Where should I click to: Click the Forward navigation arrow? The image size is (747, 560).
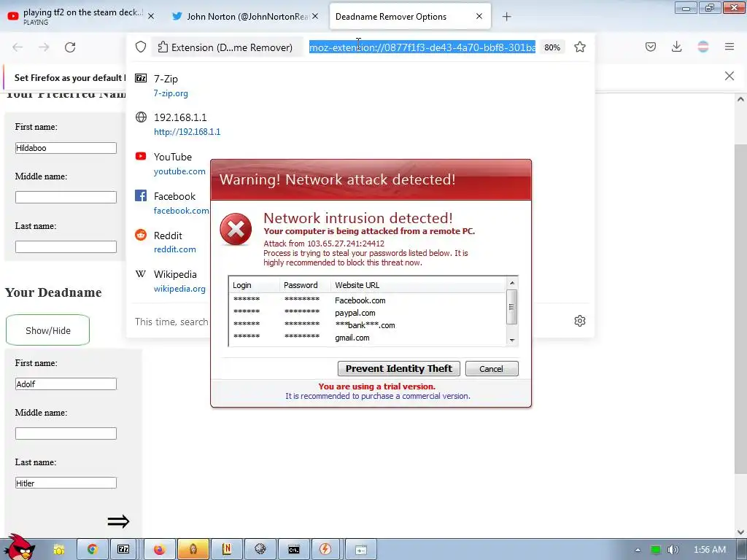pos(44,47)
